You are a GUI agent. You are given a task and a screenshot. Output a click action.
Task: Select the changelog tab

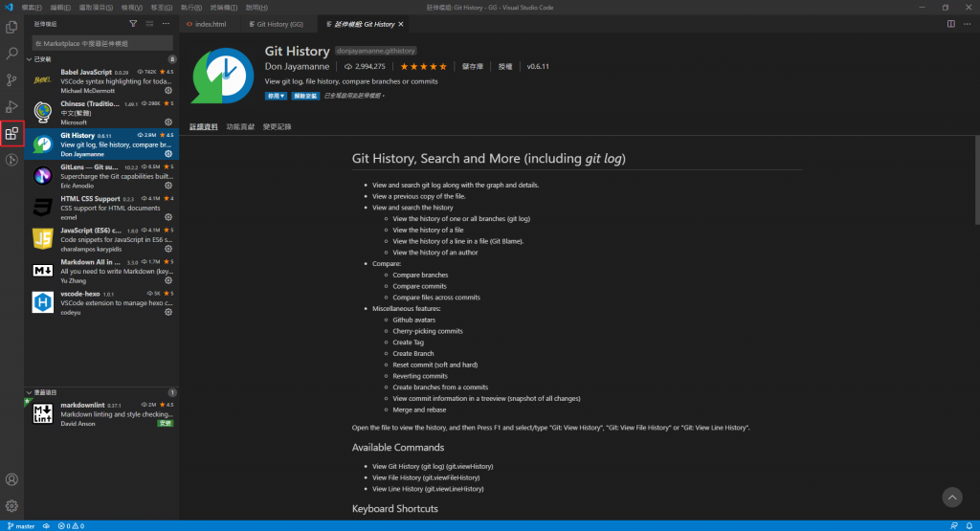(277, 127)
